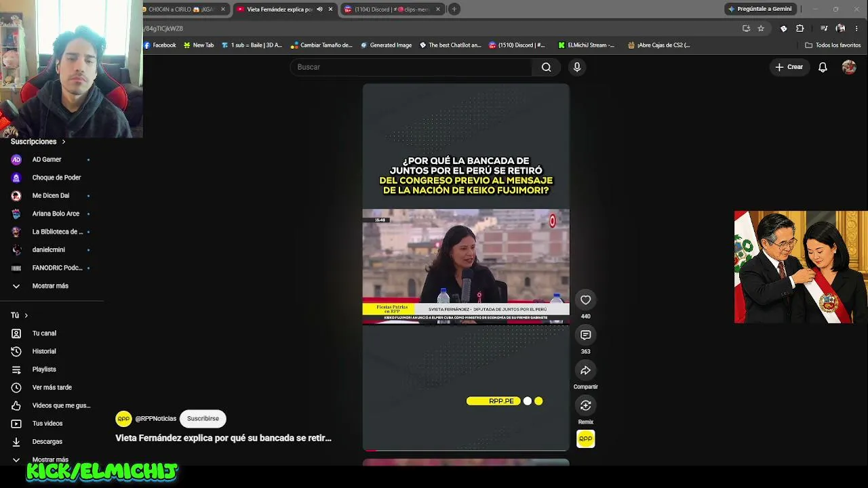The height and width of the screenshot is (488, 868).
Task: Open Cambiar Tamaño de bookmark
Action: 321,45
